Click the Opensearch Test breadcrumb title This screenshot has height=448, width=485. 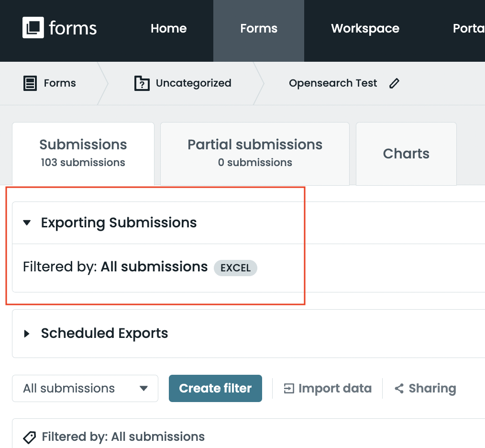(x=333, y=83)
